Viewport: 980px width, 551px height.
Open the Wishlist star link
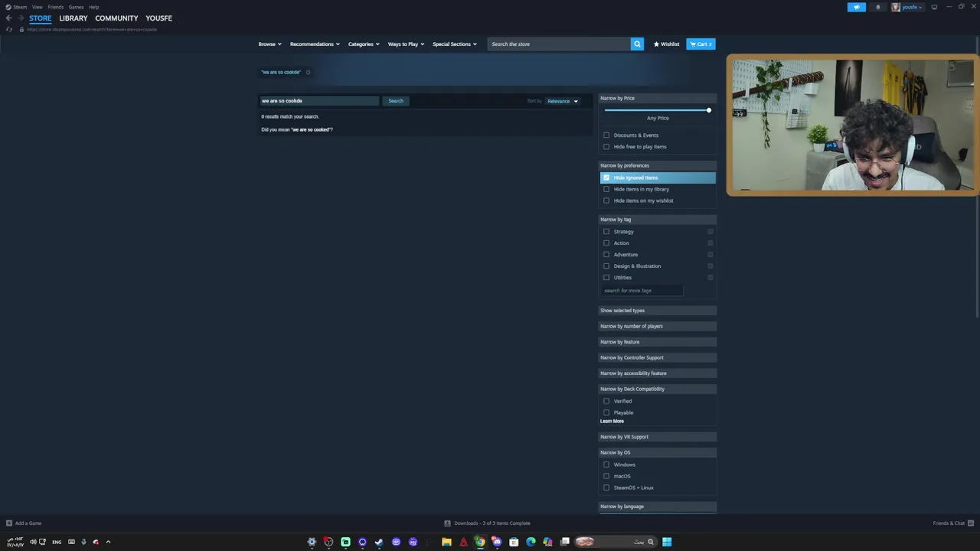pos(666,44)
